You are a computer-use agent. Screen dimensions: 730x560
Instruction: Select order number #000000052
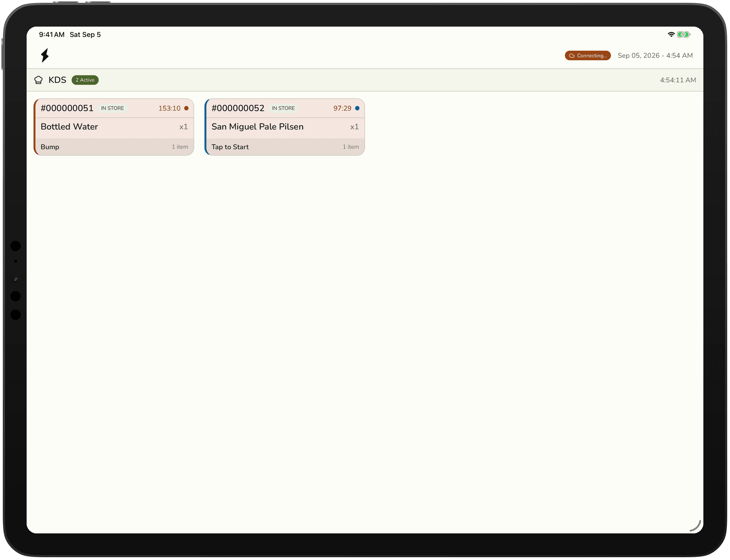pyautogui.click(x=238, y=108)
